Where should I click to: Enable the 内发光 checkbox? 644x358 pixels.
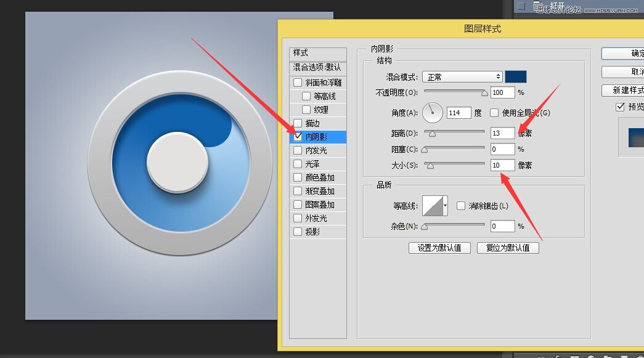(298, 150)
